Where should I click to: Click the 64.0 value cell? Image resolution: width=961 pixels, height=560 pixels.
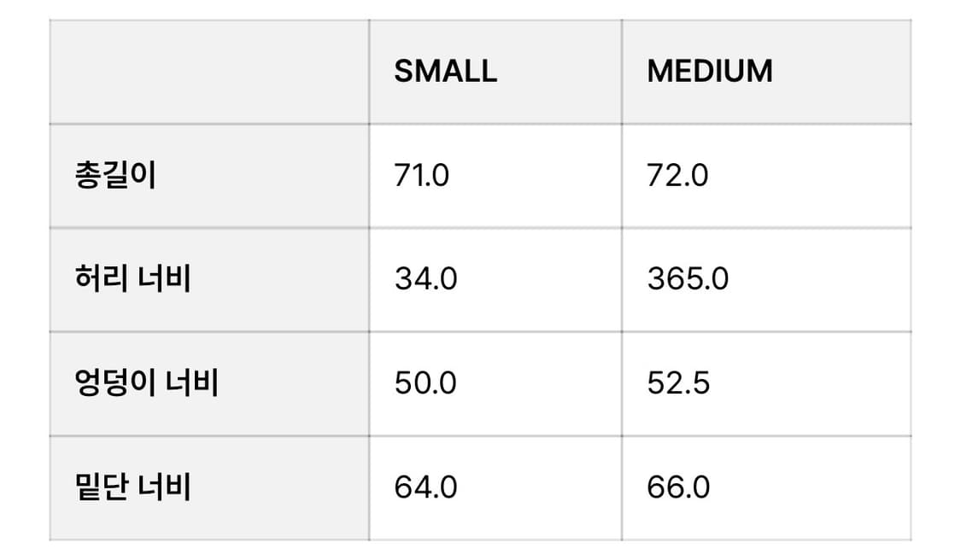pos(425,487)
